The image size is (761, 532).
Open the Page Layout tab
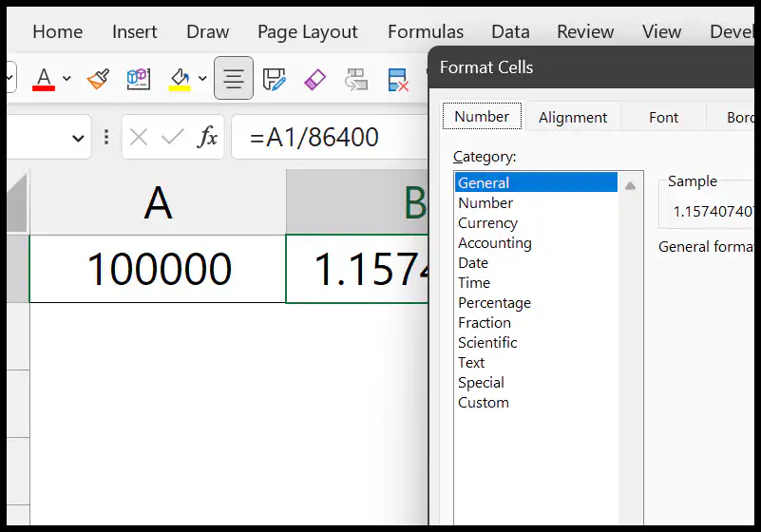point(307,32)
